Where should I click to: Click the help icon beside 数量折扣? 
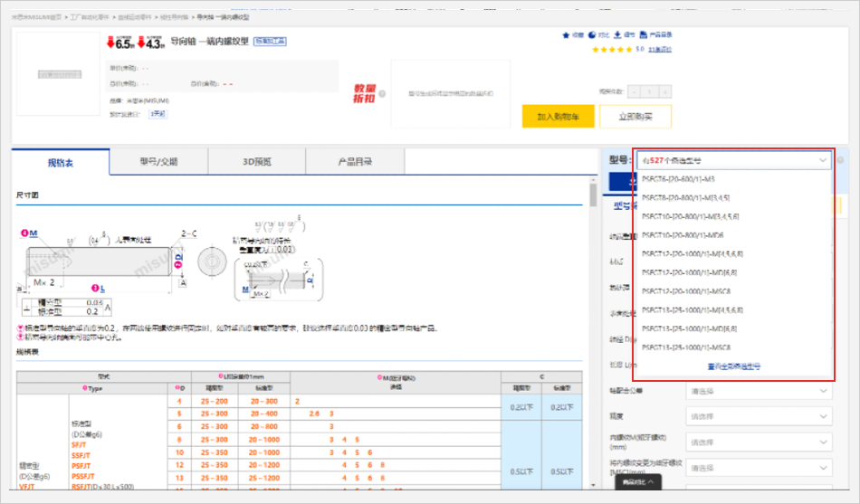[x=382, y=93]
